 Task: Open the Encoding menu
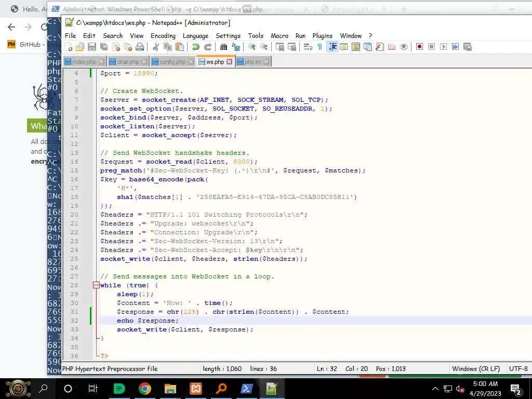tap(163, 36)
